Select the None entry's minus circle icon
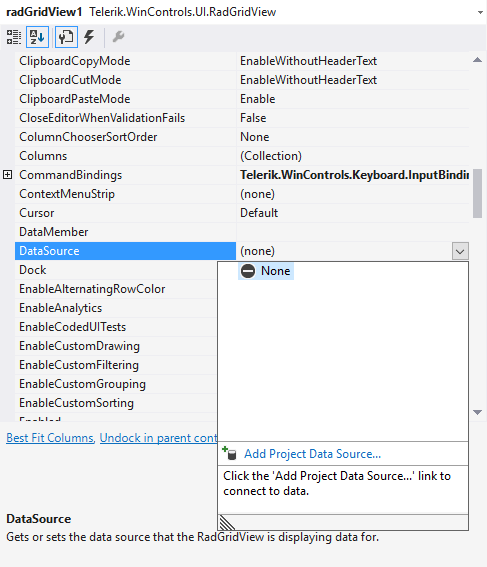Viewport: 487px width, 567px height. pyautogui.click(x=248, y=271)
